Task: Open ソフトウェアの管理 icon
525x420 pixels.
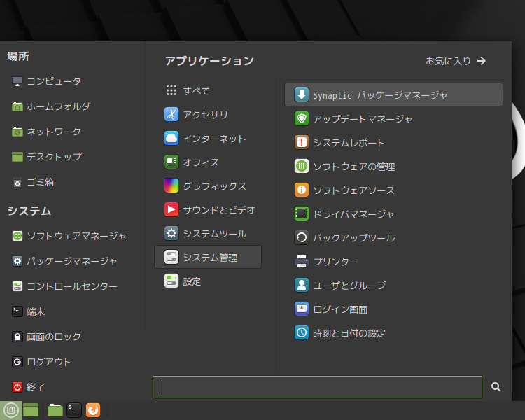Action: 302,166
